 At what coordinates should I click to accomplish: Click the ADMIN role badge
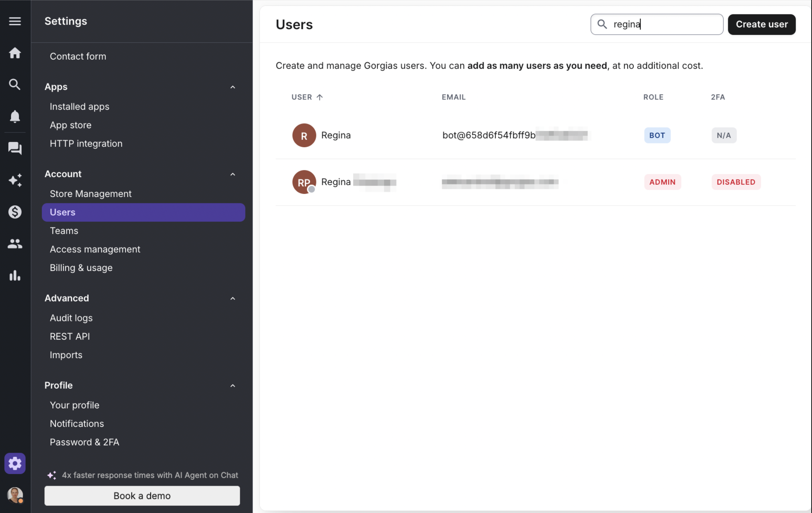pyautogui.click(x=663, y=182)
